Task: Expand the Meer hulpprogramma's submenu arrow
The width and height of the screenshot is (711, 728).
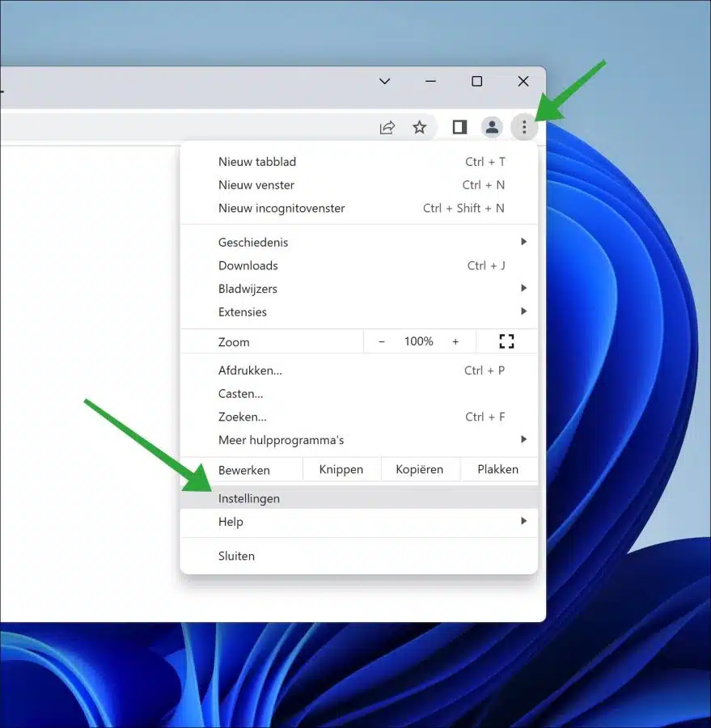Action: click(524, 440)
